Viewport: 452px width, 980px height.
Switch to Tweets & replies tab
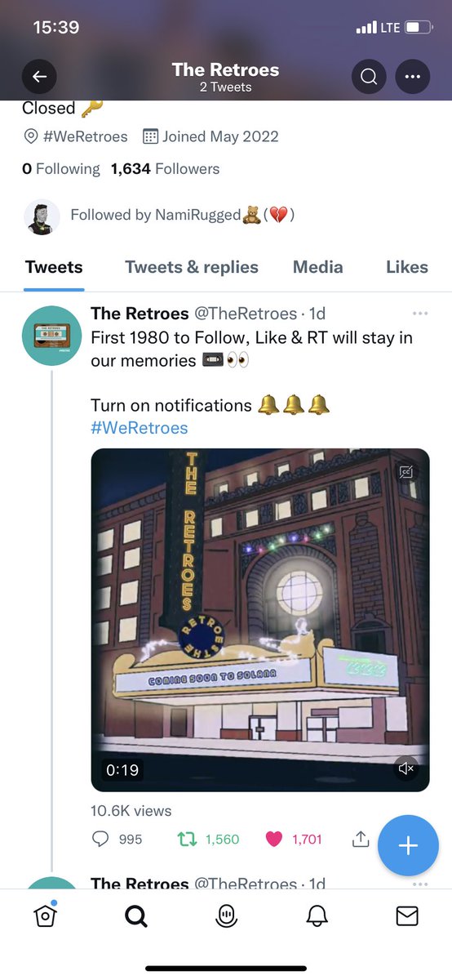(x=192, y=267)
